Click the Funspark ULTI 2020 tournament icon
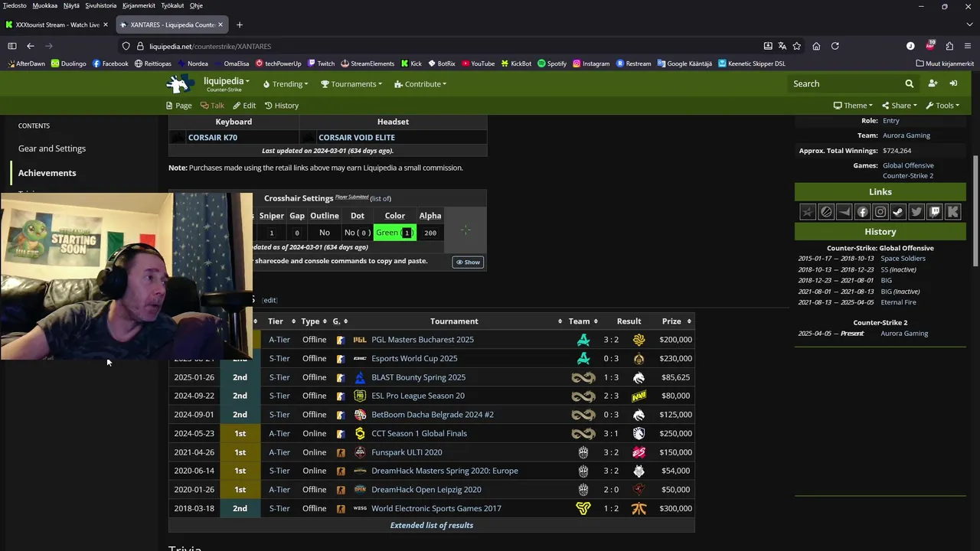This screenshot has width=980, height=551. click(x=360, y=452)
